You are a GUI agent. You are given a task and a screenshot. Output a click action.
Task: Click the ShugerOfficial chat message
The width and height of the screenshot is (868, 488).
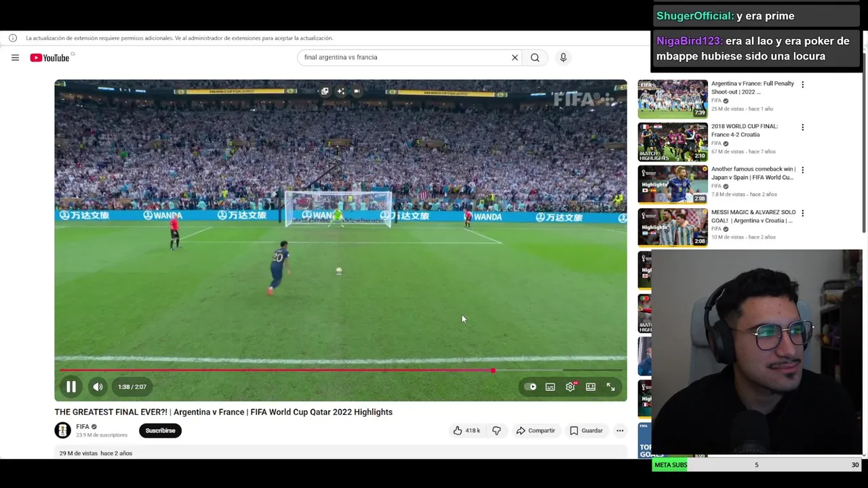coord(756,16)
